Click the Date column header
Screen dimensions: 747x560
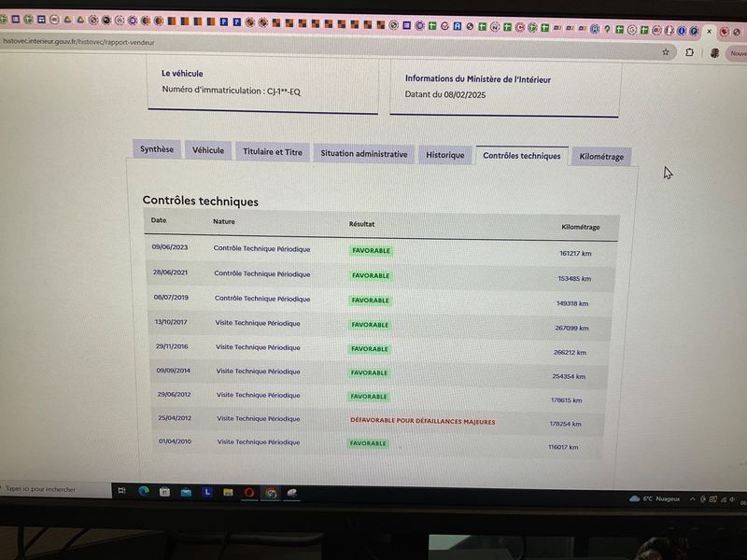[159, 220]
